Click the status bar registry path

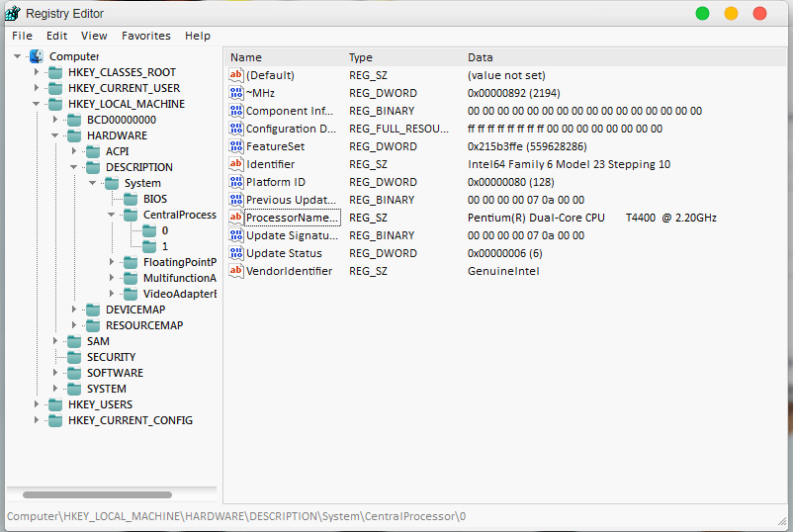pyautogui.click(x=236, y=516)
